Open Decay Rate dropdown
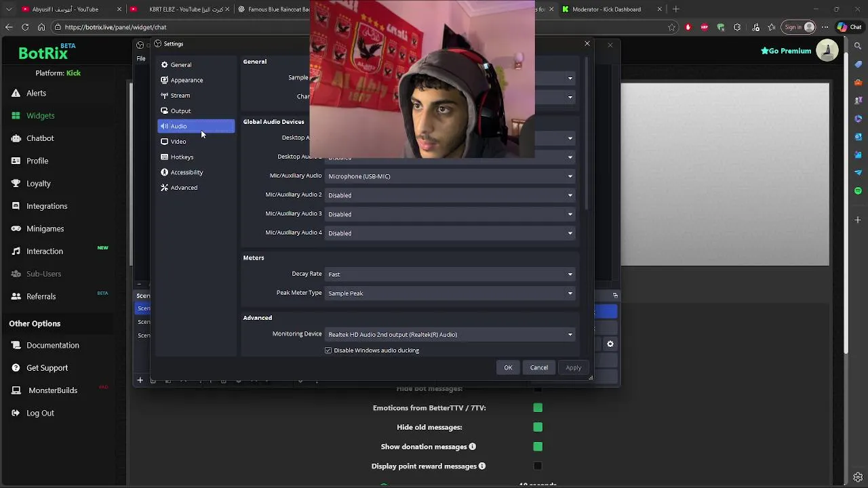Image resolution: width=868 pixels, height=488 pixels. (x=450, y=274)
